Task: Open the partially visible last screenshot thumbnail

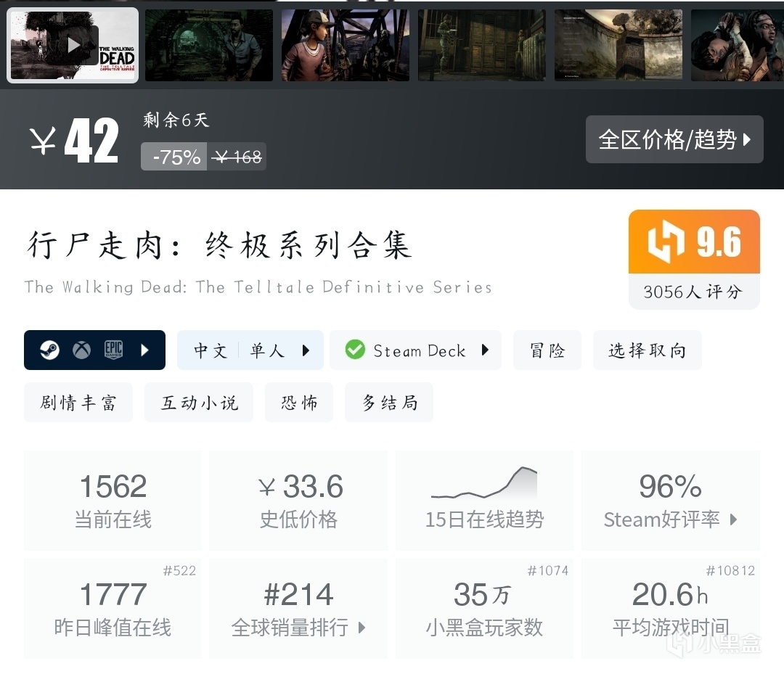Action: coord(738,45)
